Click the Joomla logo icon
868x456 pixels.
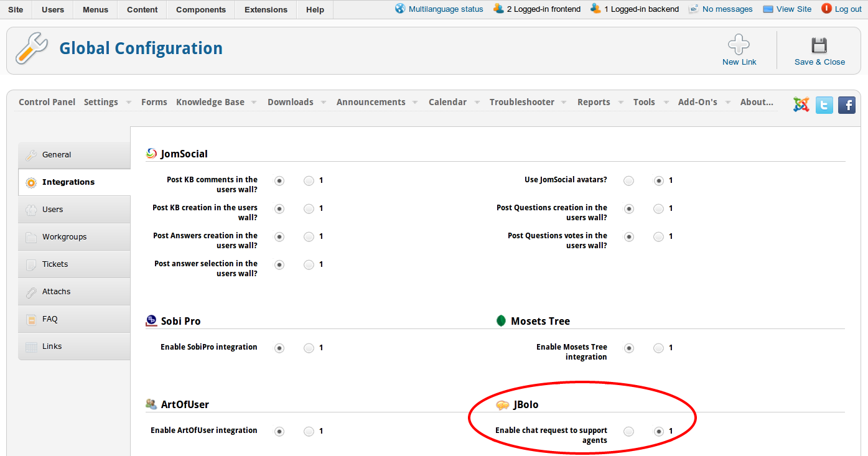point(801,105)
